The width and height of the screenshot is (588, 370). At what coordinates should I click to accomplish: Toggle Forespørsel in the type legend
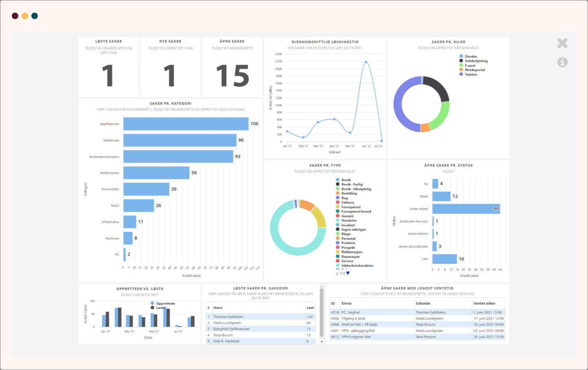pos(350,207)
